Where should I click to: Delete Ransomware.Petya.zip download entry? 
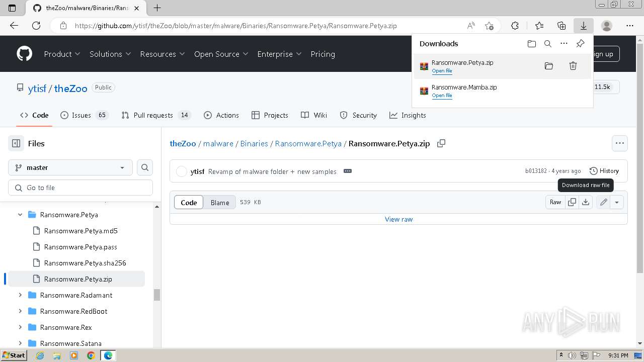(573, 66)
